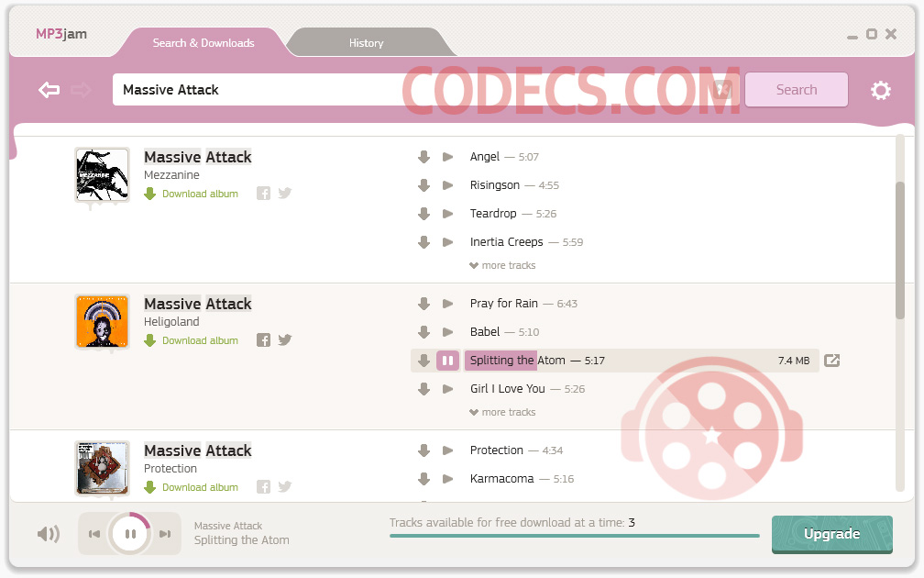
Task: Download the Pray for Rain track
Action: click(x=423, y=304)
